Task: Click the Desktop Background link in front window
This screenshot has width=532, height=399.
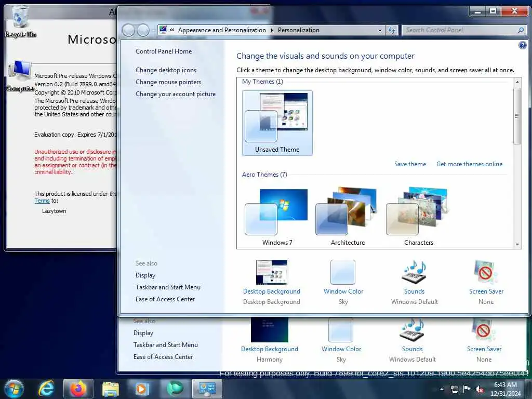Action: [x=271, y=291]
